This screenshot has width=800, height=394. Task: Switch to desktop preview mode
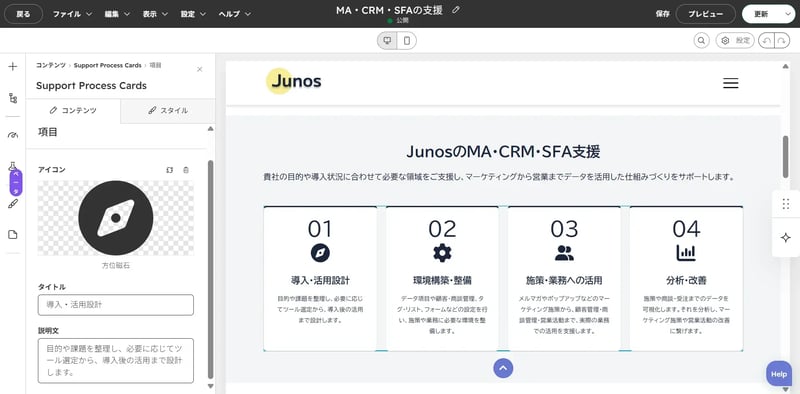(x=387, y=41)
